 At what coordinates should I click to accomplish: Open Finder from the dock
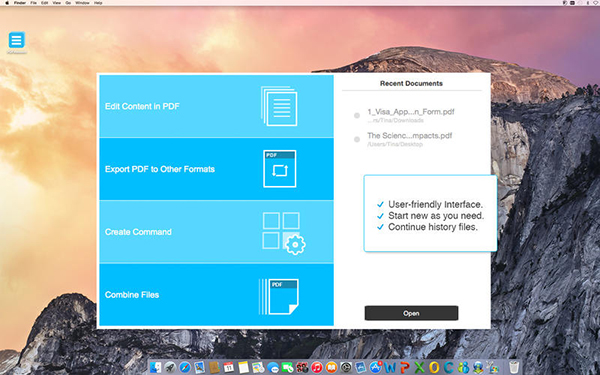(156, 367)
